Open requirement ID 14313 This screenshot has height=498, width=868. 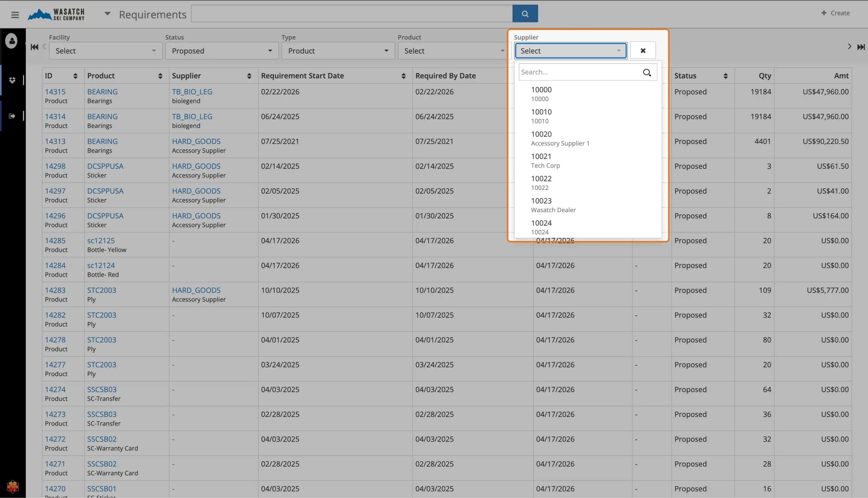click(55, 141)
